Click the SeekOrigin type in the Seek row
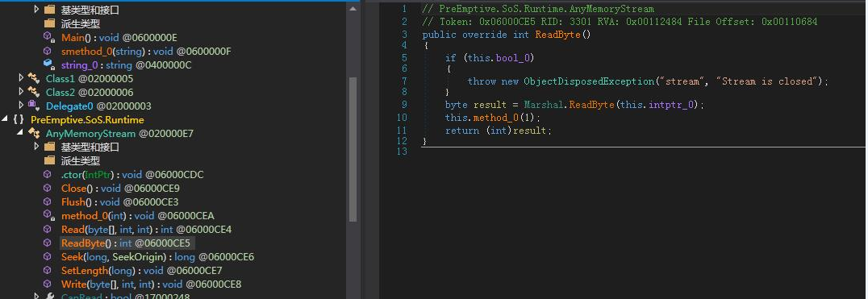 [137, 257]
